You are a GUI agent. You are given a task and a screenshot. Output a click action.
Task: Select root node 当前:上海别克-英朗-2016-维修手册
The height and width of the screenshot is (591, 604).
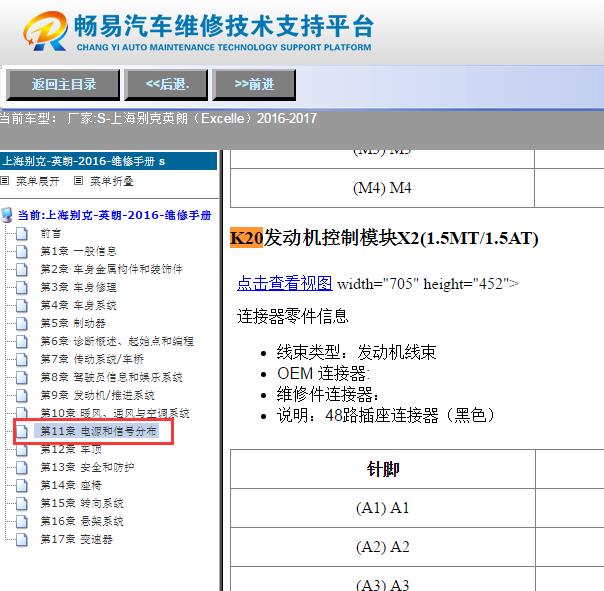(114, 215)
